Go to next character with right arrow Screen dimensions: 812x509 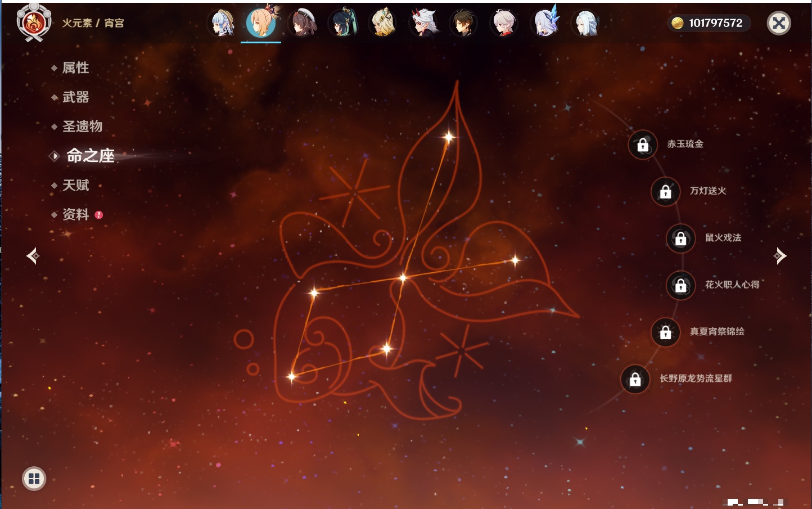click(x=780, y=256)
